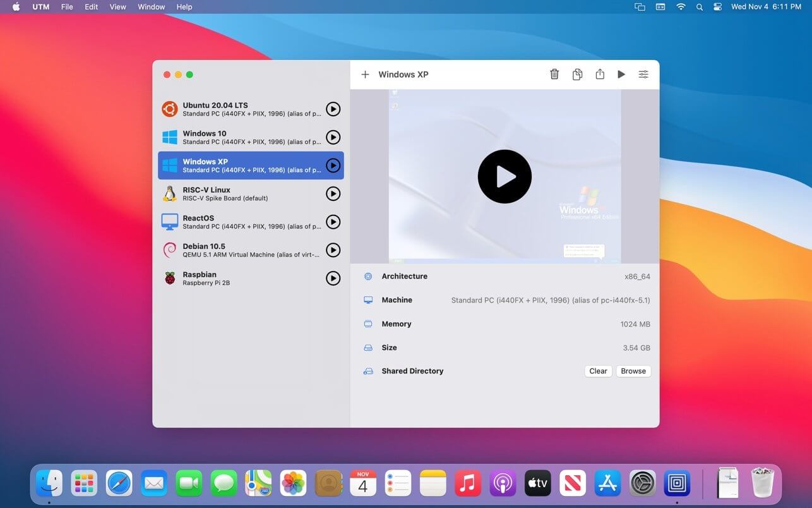Start Windows XP from sidebar play button
812x508 pixels.
[x=333, y=166]
